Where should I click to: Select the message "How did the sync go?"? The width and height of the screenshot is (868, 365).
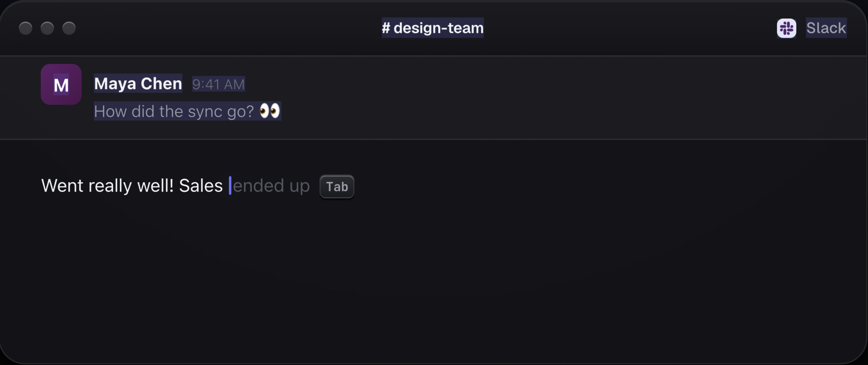174,111
